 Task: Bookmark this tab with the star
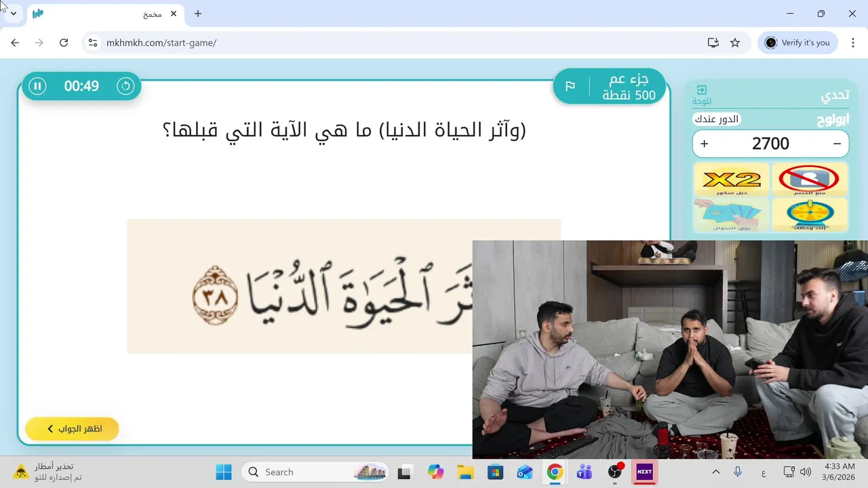point(735,43)
